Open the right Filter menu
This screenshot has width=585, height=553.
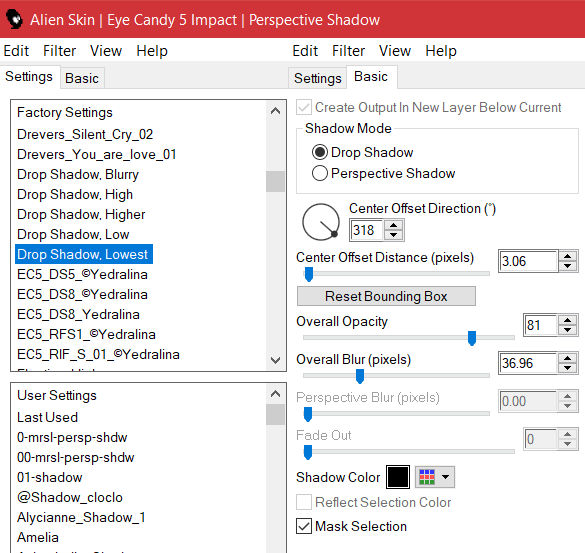pos(348,51)
